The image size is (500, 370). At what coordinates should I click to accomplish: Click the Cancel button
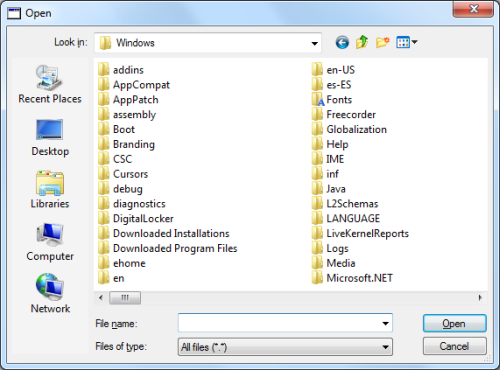(455, 346)
